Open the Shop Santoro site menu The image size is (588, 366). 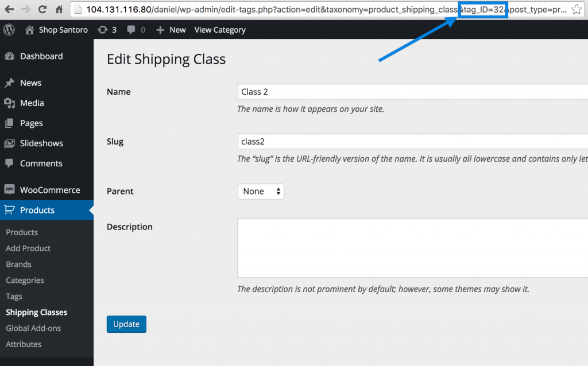click(x=56, y=30)
